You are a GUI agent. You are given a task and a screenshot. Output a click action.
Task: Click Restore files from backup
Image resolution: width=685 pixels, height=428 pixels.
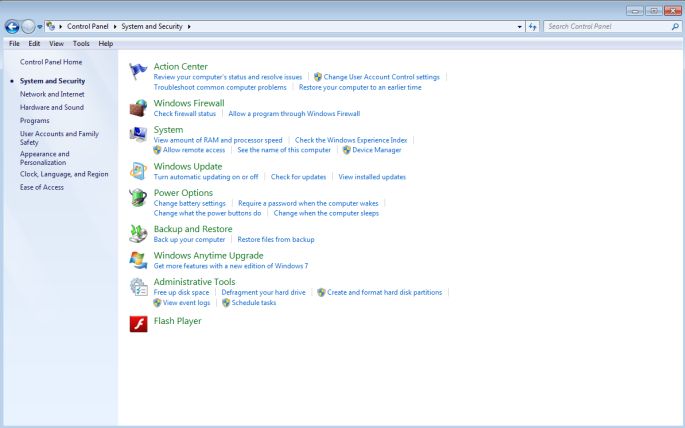pos(276,239)
